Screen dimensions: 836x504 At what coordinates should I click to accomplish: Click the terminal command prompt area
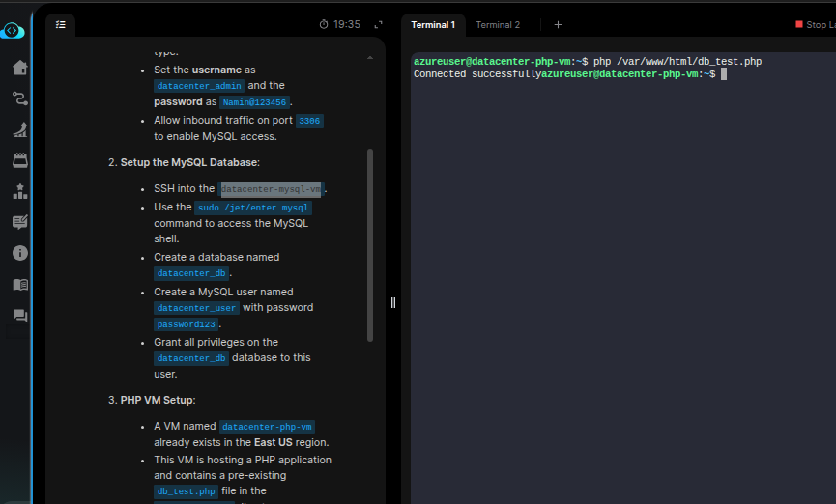722,74
